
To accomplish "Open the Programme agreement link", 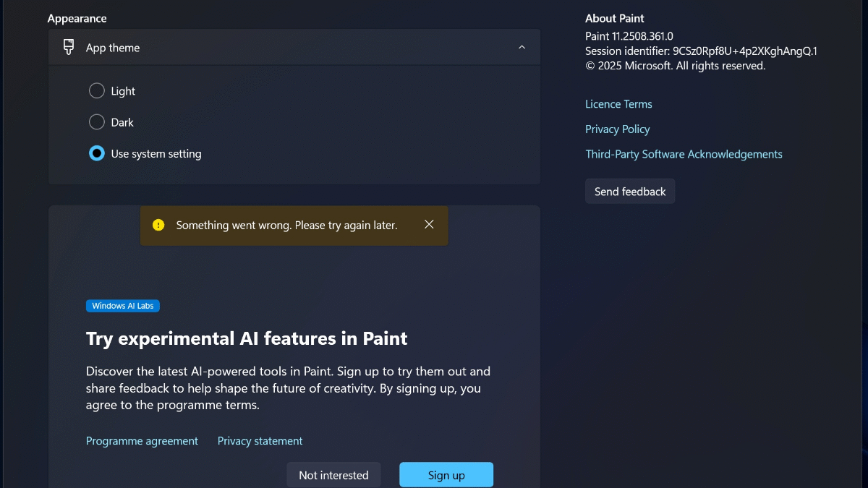I will pos(142,441).
